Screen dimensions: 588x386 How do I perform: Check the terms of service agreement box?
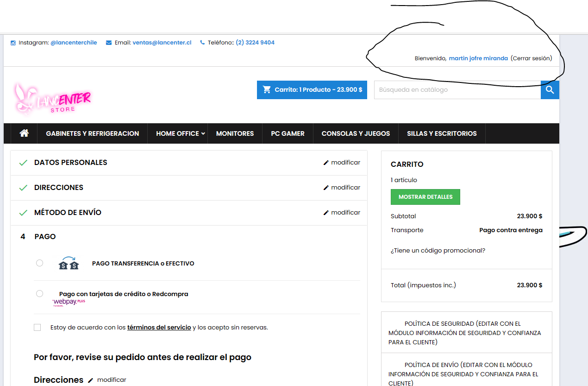(x=38, y=328)
